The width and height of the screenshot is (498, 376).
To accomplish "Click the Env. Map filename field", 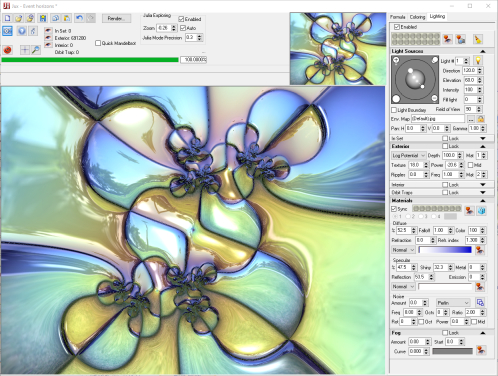I will 438,119.
